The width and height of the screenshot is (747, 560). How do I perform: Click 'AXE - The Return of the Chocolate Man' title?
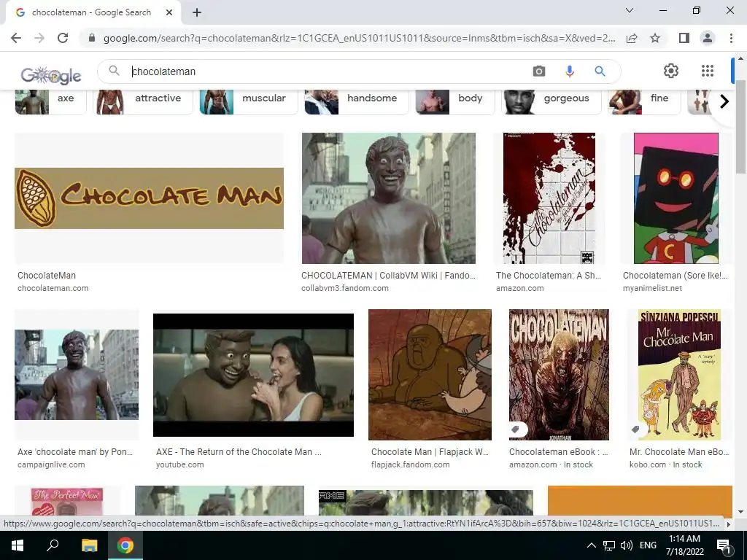[239, 452]
